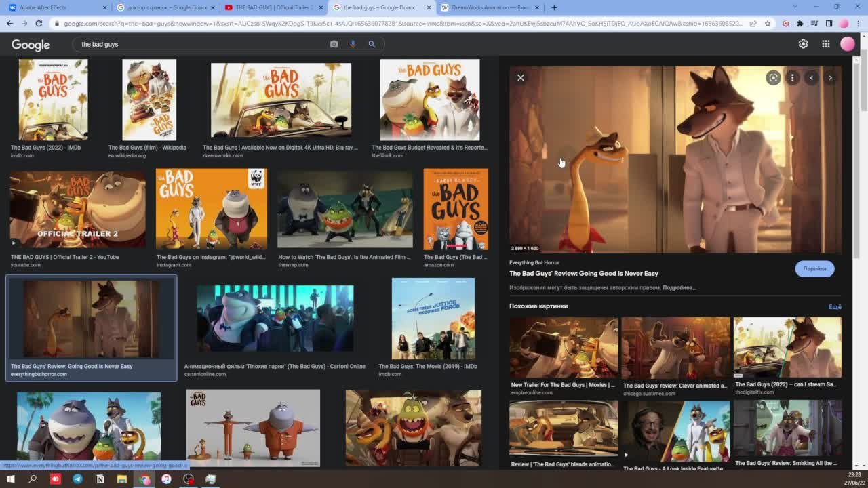Click the Google Lens icon on preview image
Image resolution: width=868 pixels, height=488 pixels.
pos(773,78)
